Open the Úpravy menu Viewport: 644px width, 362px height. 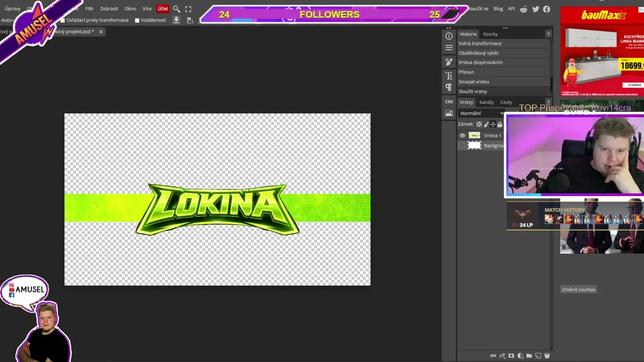pos(13,9)
